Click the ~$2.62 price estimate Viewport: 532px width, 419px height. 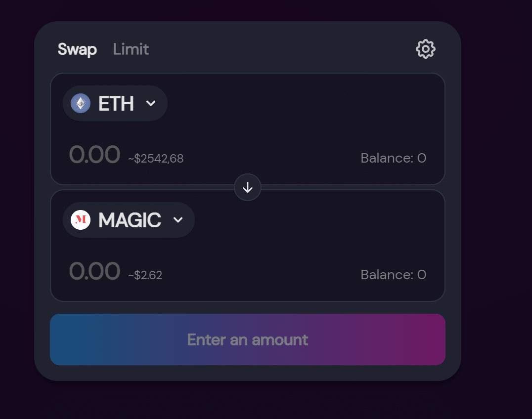(x=145, y=275)
